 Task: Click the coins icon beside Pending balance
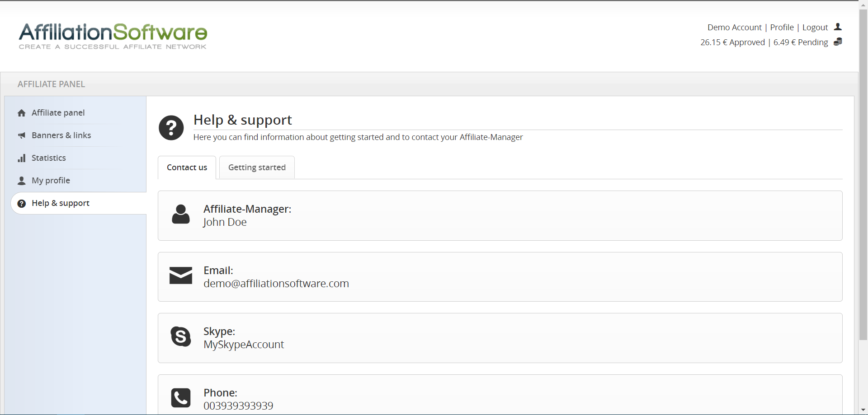[838, 42]
